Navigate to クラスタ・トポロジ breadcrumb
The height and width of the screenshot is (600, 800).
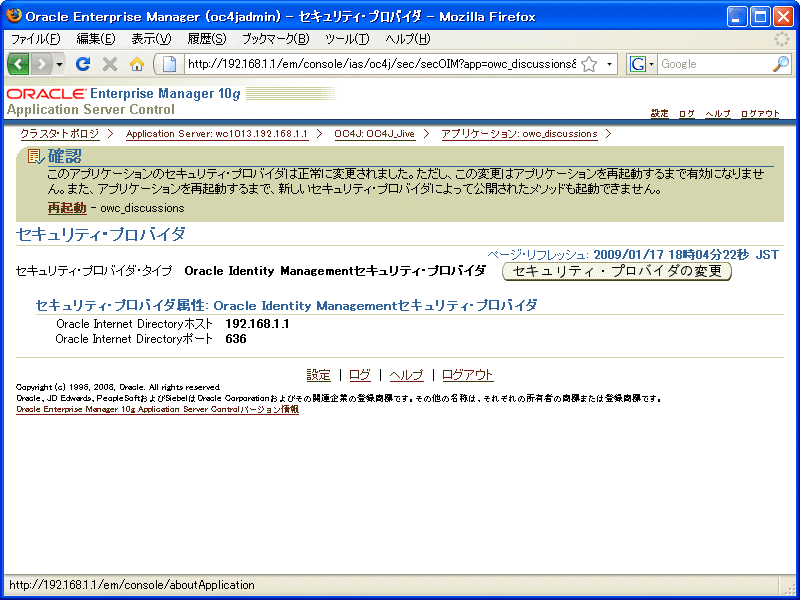(60, 134)
